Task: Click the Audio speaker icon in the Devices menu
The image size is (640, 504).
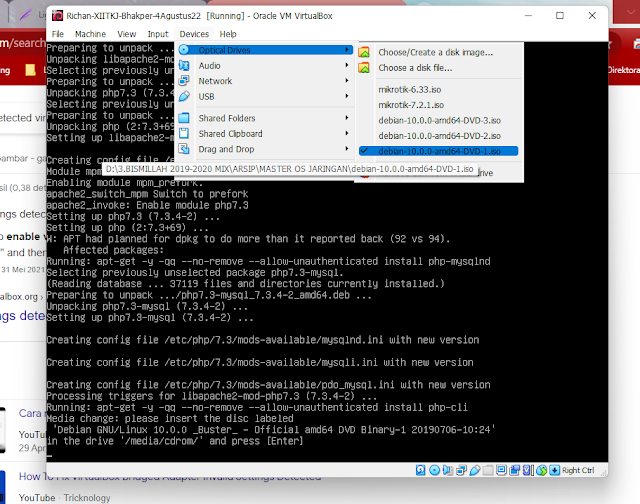Action: point(184,65)
